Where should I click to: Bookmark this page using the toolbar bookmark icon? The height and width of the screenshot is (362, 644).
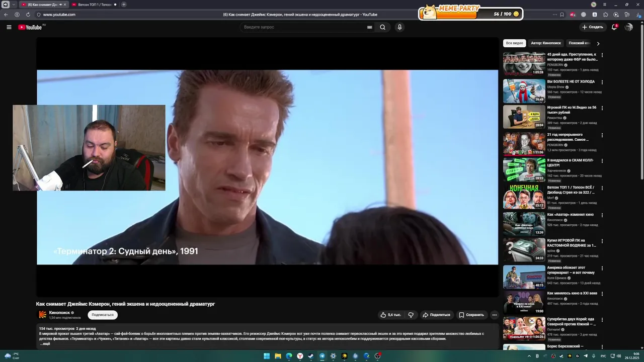562,15
